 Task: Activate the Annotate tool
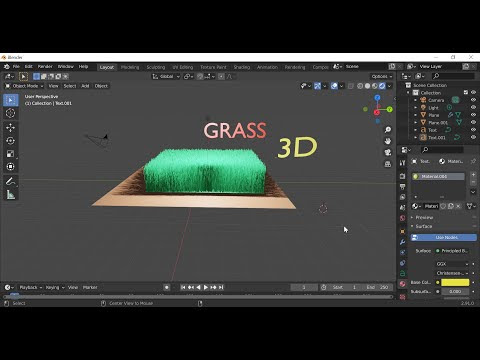[x=10, y=182]
